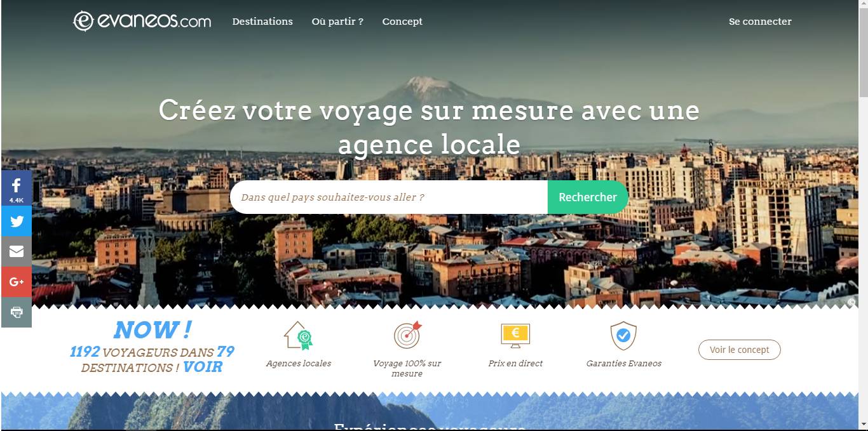Open the evaneos.com logo homepage
The height and width of the screenshot is (431, 868).
tap(142, 21)
